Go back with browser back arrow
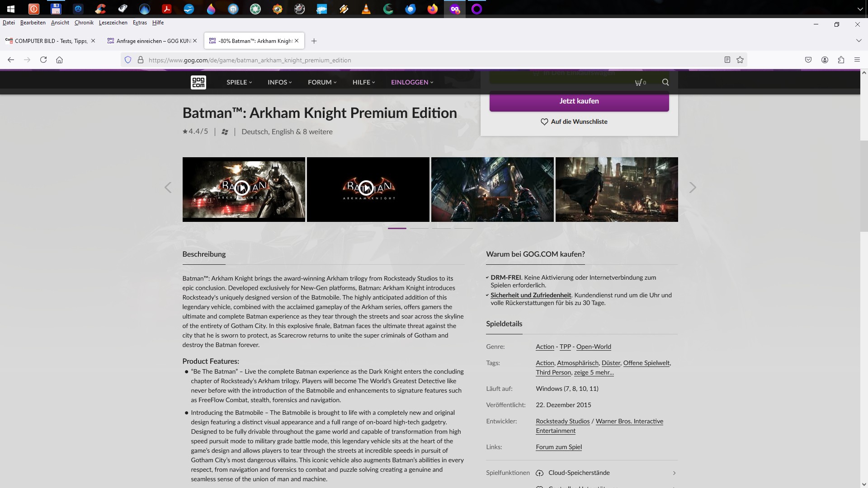This screenshot has height=488, width=868. coord(11,60)
